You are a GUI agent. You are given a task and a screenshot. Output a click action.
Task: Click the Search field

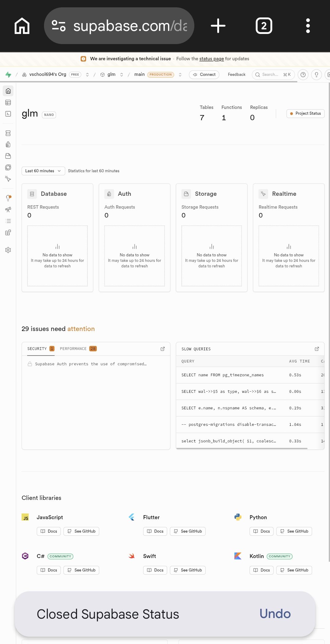273,74
